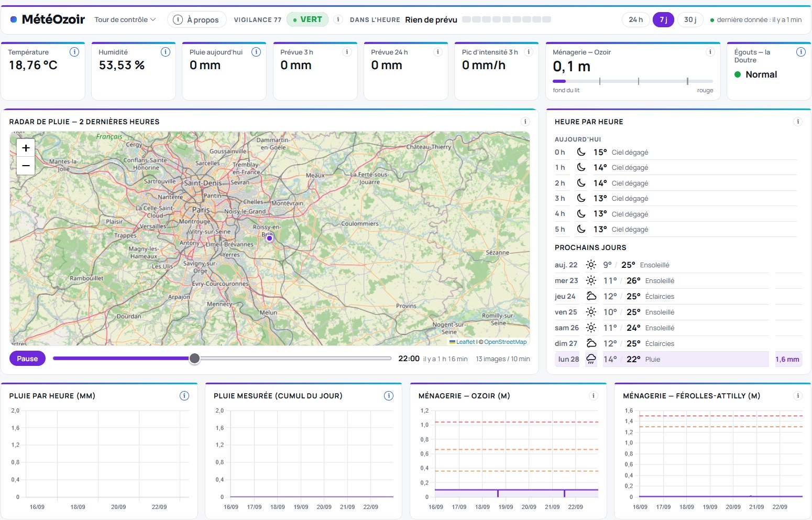This screenshot has width=812, height=520.
Task: Click the moon icon for 0 h
Action: (x=581, y=152)
